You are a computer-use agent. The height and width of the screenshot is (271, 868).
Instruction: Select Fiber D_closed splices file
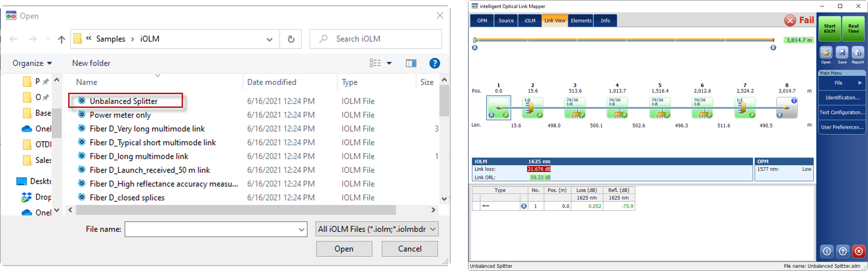127,198
